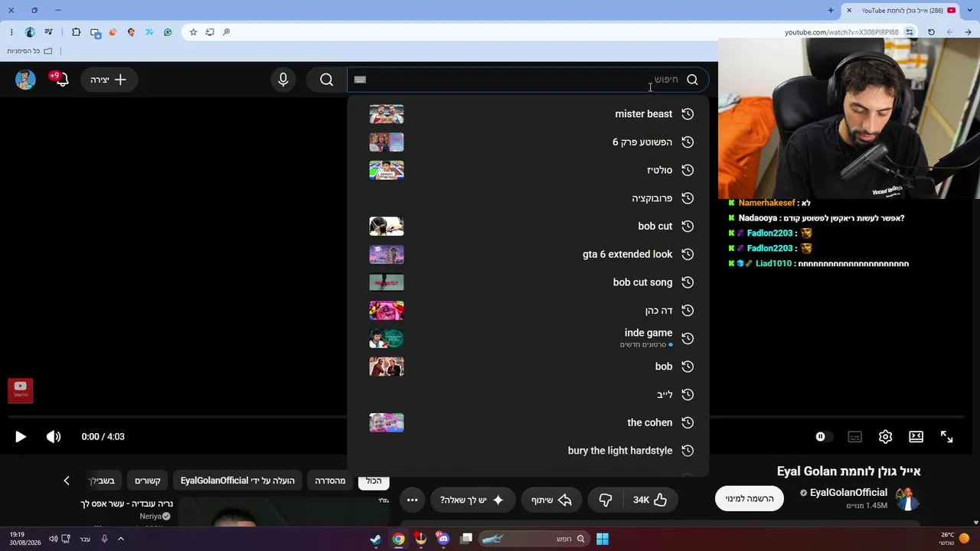This screenshot has height=551, width=980.
Task: Select the 'mister beast' search suggestion
Action: pyautogui.click(x=528, y=114)
